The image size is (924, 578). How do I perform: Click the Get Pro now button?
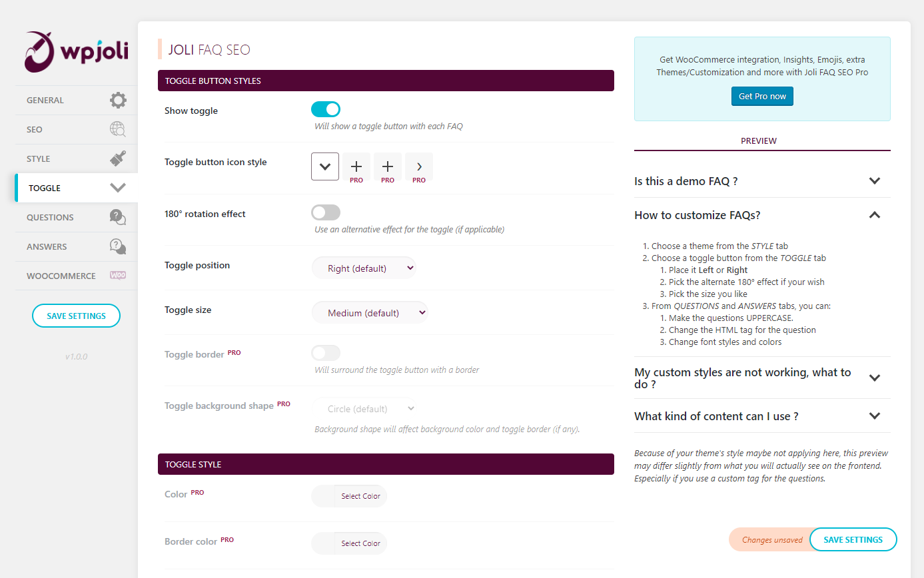(x=762, y=97)
